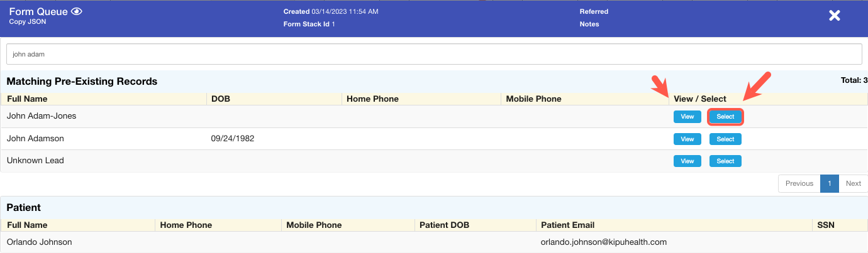Go to the Previous results page
This screenshot has height=253, width=868.
799,183
